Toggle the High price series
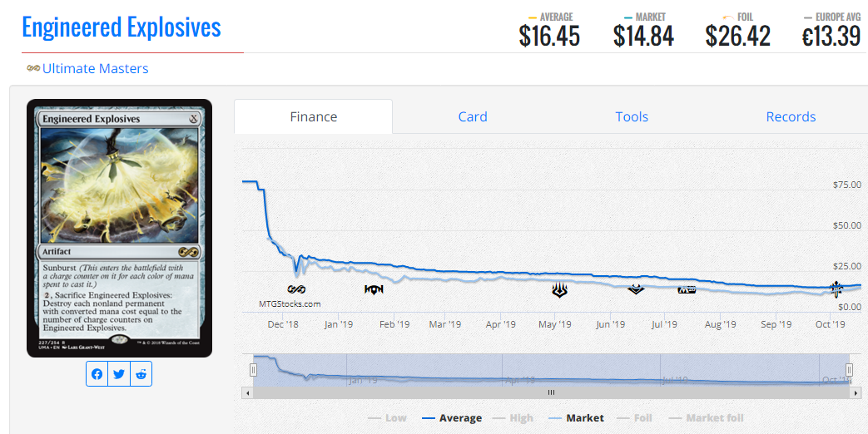Image resolution: width=868 pixels, height=434 pixels. click(513, 418)
